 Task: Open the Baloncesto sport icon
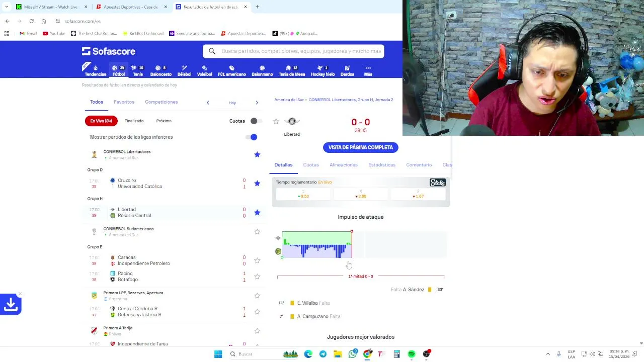click(160, 70)
